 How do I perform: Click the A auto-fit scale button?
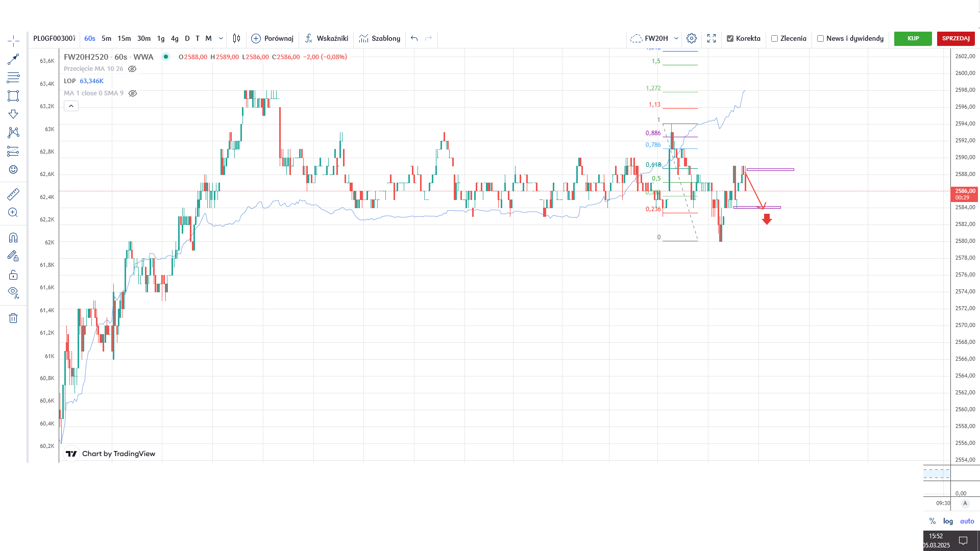coord(965,503)
